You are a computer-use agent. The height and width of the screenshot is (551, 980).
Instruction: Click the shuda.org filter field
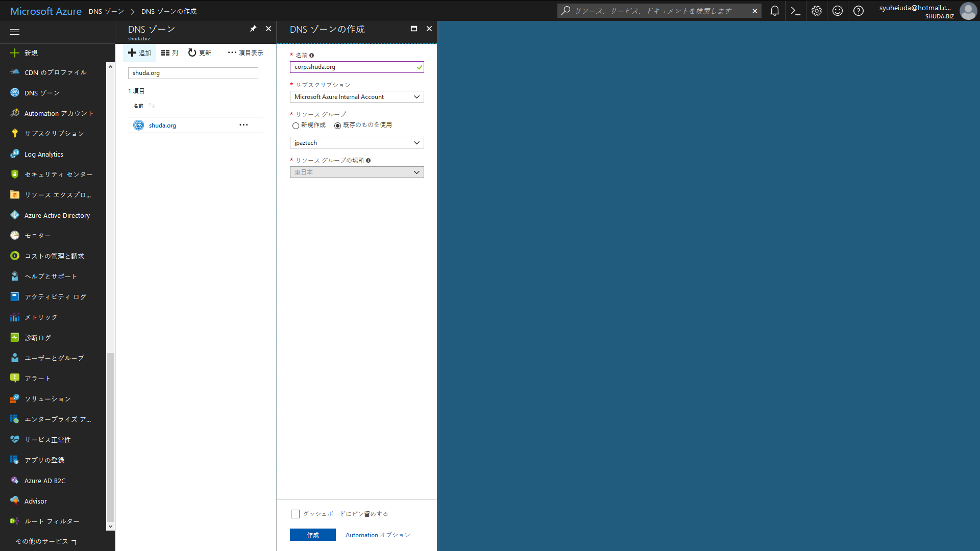[x=193, y=73]
